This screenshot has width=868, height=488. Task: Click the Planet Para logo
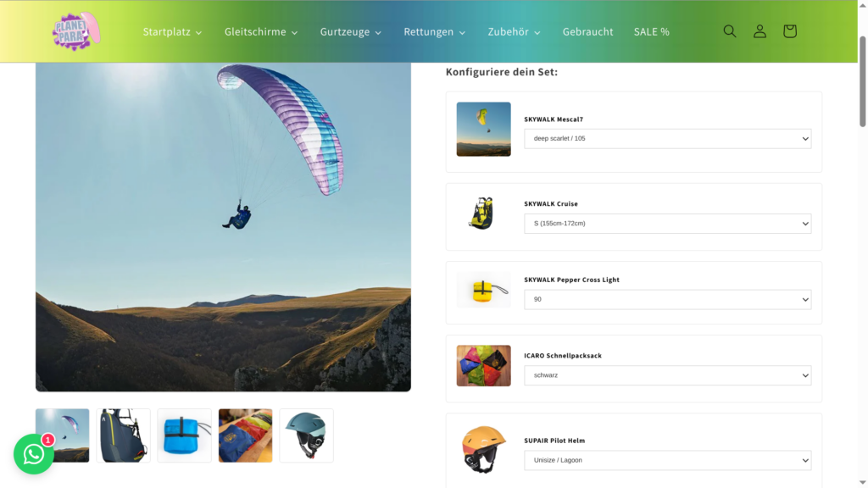[76, 31]
